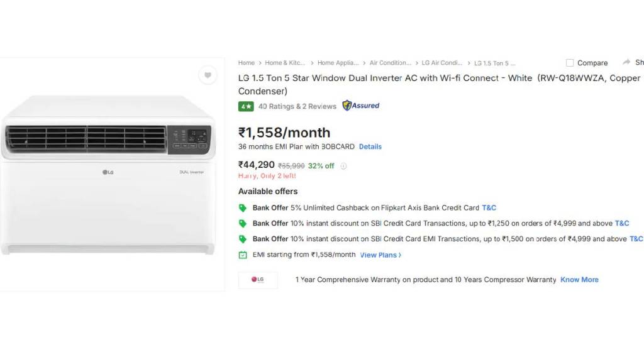
Task: Click the LG brand logo box
Action: click(x=258, y=280)
